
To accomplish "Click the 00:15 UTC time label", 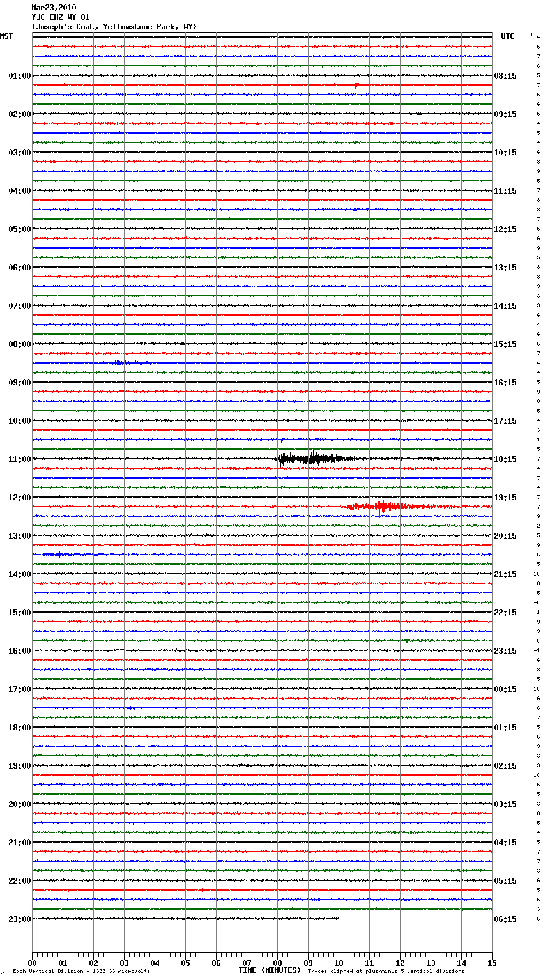I will point(505,689).
